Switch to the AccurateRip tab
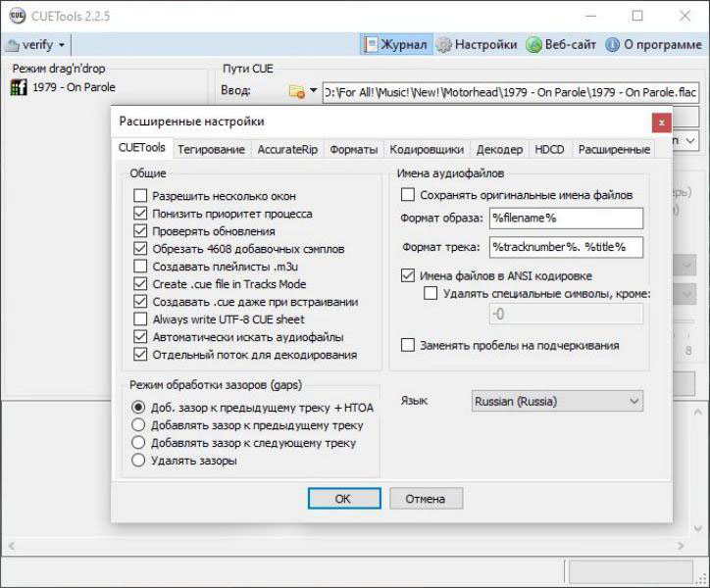The height and width of the screenshot is (588, 710). pyautogui.click(x=287, y=149)
